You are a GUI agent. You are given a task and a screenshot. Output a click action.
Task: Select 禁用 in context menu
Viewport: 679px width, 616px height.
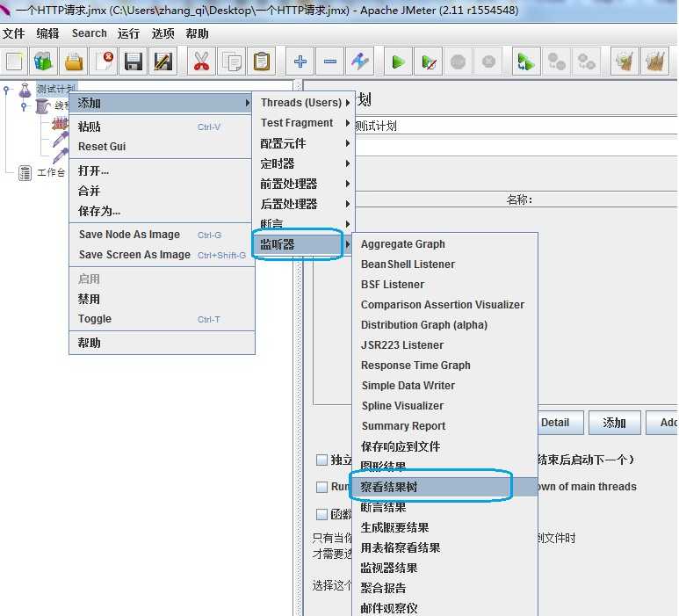162,300
